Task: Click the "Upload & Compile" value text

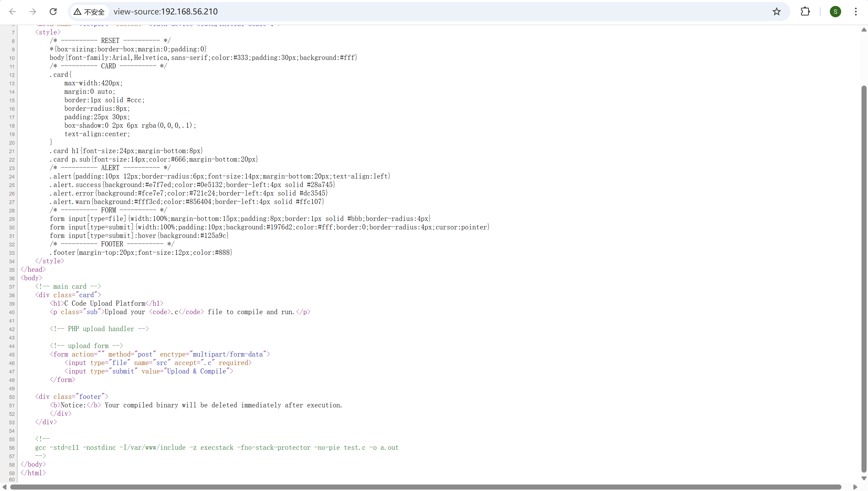Action: point(196,371)
